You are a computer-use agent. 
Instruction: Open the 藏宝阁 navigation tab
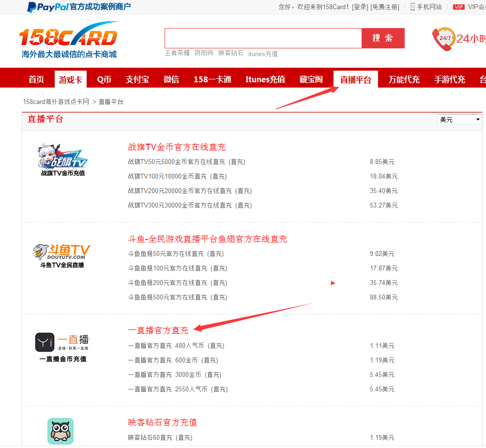click(x=311, y=79)
